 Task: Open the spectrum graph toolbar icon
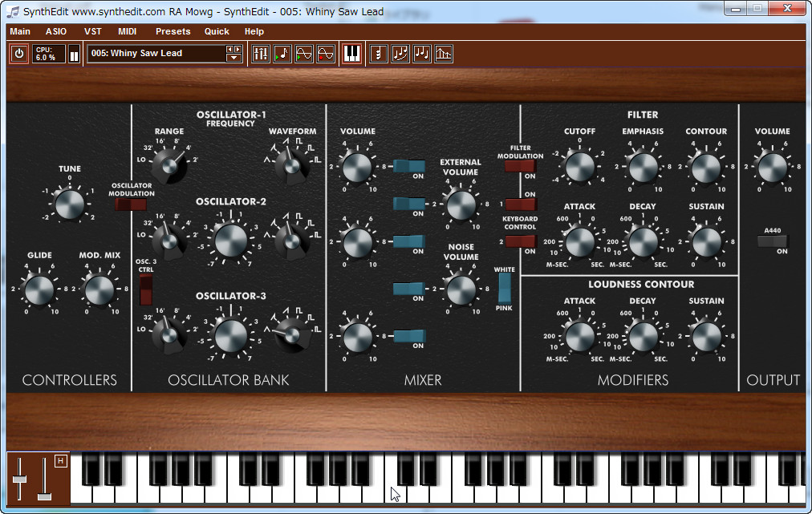pyautogui.click(x=444, y=53)
